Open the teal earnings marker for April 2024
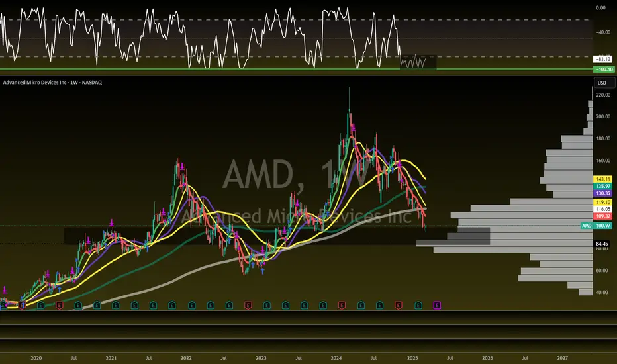The width and height of the screenshot is (617, 364). [x=361, y=305]
